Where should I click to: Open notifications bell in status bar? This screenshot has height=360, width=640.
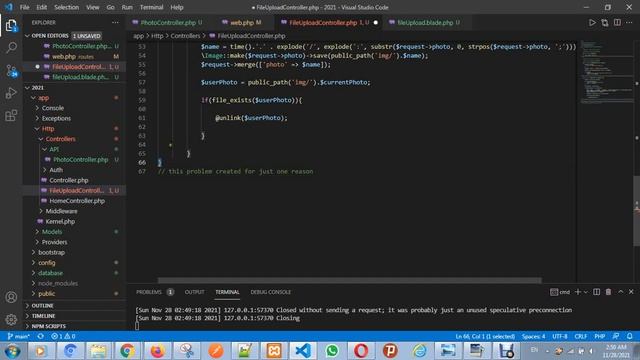point(629,336)
